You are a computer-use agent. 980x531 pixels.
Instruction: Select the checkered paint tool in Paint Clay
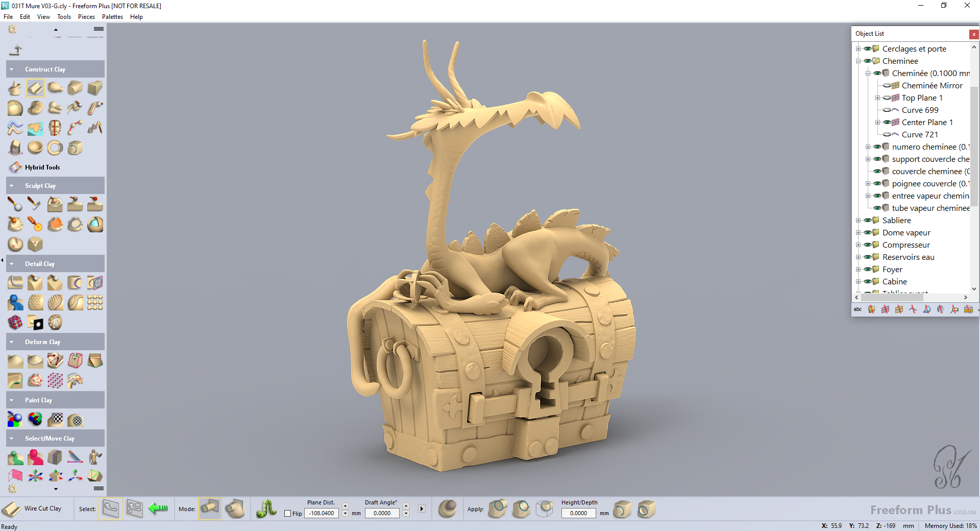coord(55,420)
